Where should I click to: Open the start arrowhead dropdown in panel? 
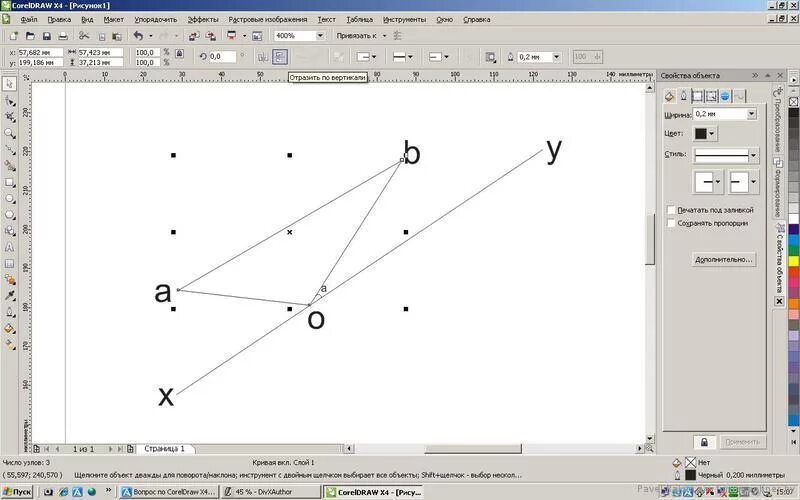[x=718, y=182]
